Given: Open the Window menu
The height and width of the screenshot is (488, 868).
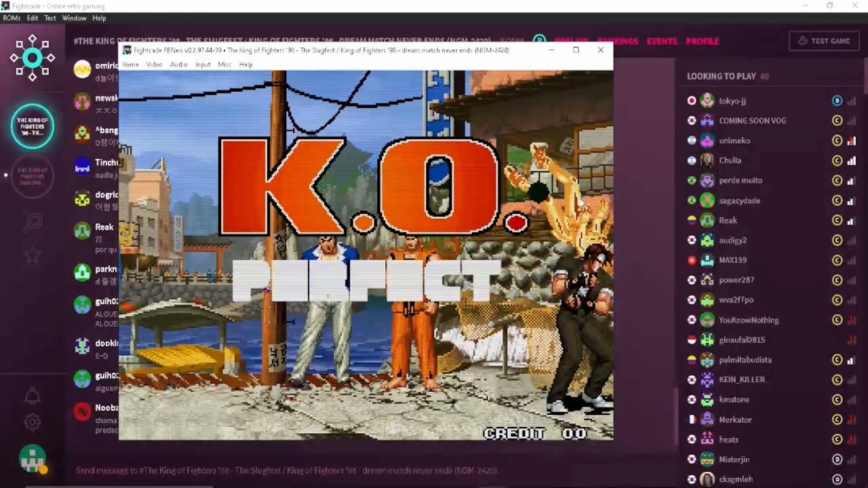Looking at the screenshot, I should (x=74, y=18).
